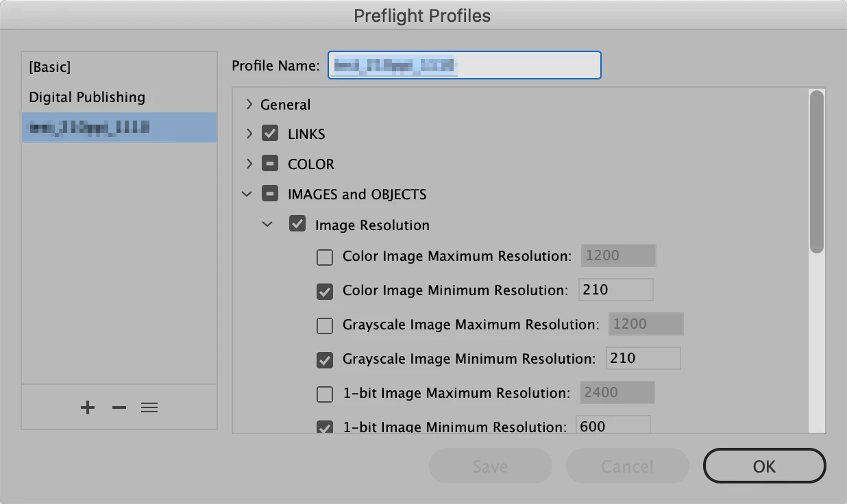Expand the LINKS section arrow

click(249, 134)
